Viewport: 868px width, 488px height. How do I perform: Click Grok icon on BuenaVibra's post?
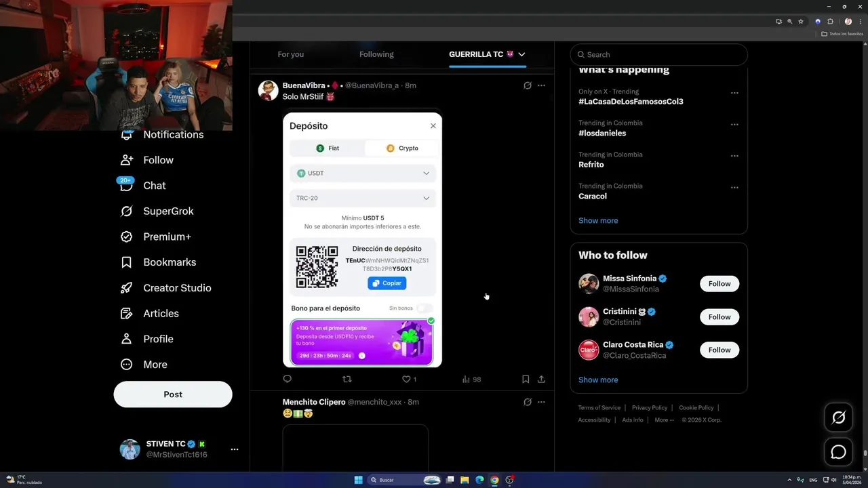coord(528,85)
